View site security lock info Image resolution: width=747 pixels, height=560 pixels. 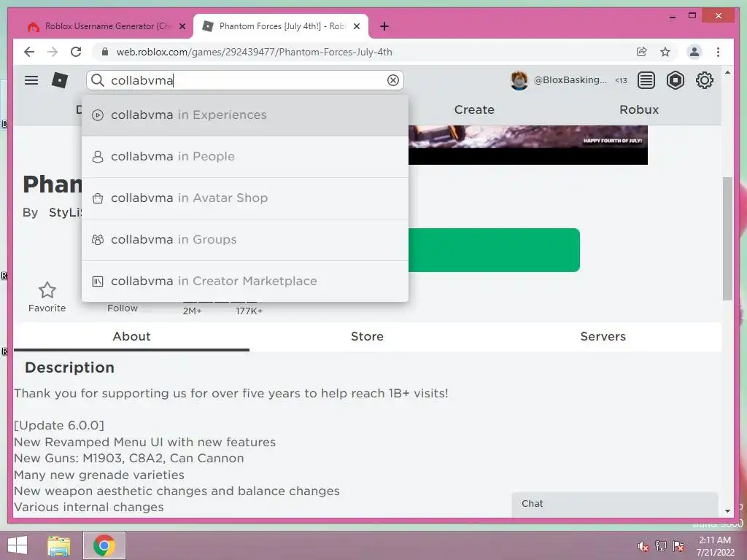click(x=105, y=52)
